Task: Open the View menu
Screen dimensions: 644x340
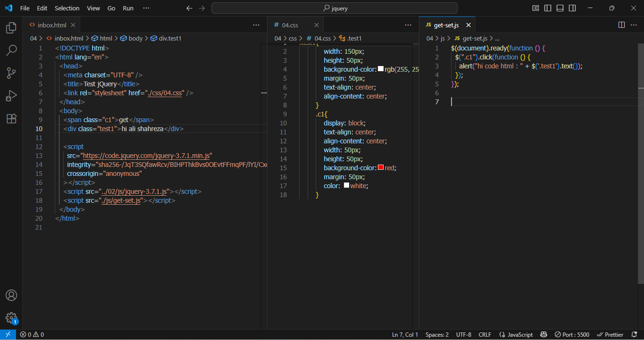Action: pyautogui.click(x=93, y=8)
